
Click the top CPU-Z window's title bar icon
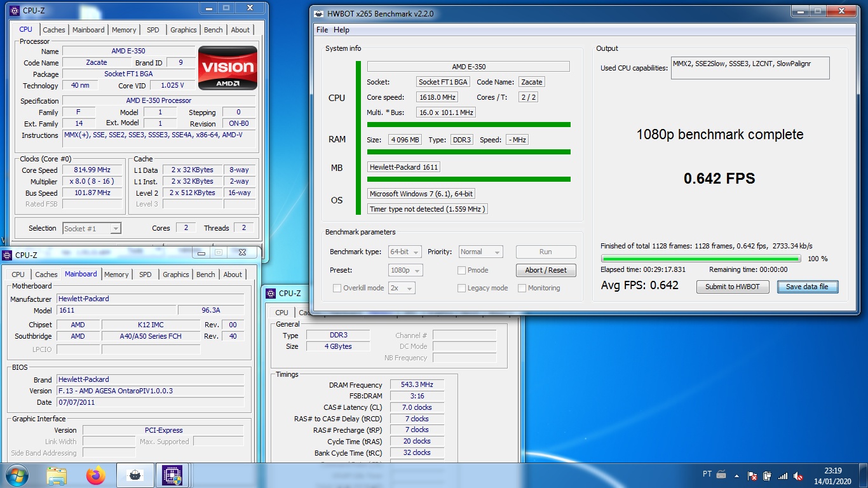[15, 10]
